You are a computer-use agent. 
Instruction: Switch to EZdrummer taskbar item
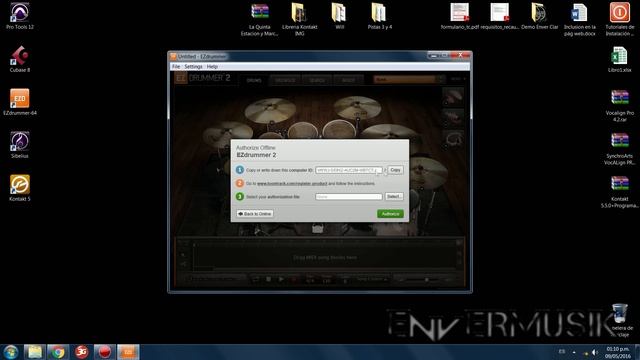[128, 352]
